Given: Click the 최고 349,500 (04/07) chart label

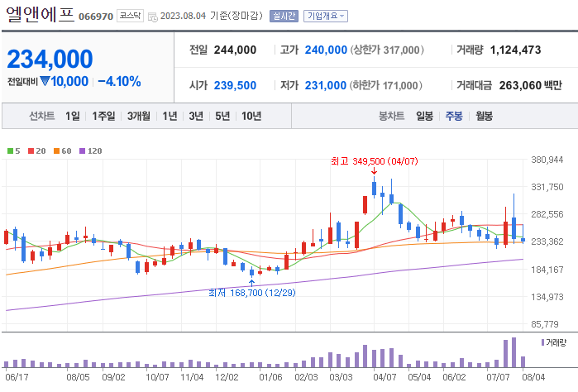Looking at the screenshot, I should 374,161.
